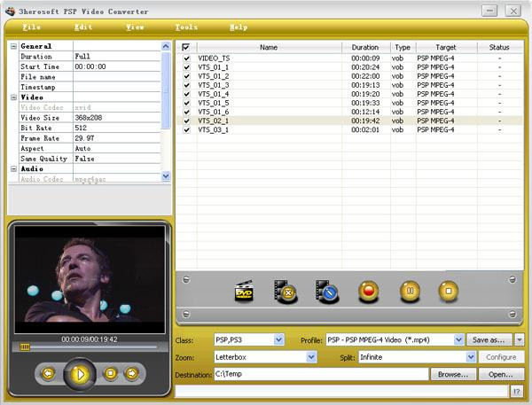Open the arrow dropdown next to Save as
532x405 pixels.
(x=519, y=339)
